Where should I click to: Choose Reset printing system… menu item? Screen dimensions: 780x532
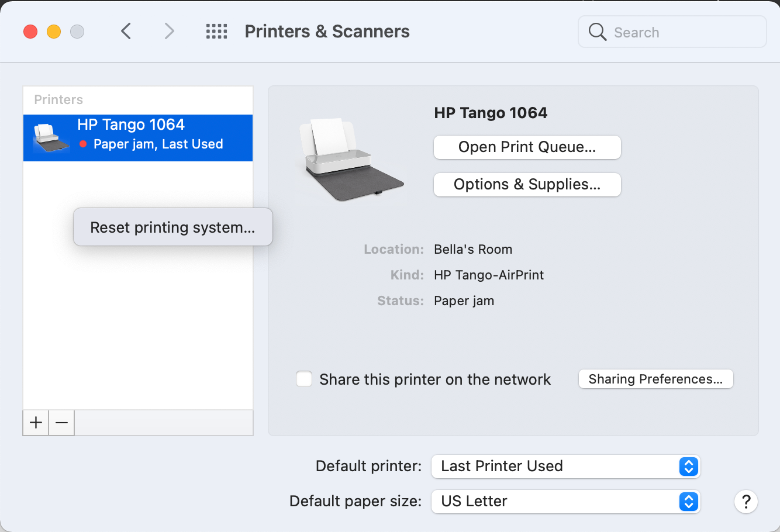coord(172,227)
